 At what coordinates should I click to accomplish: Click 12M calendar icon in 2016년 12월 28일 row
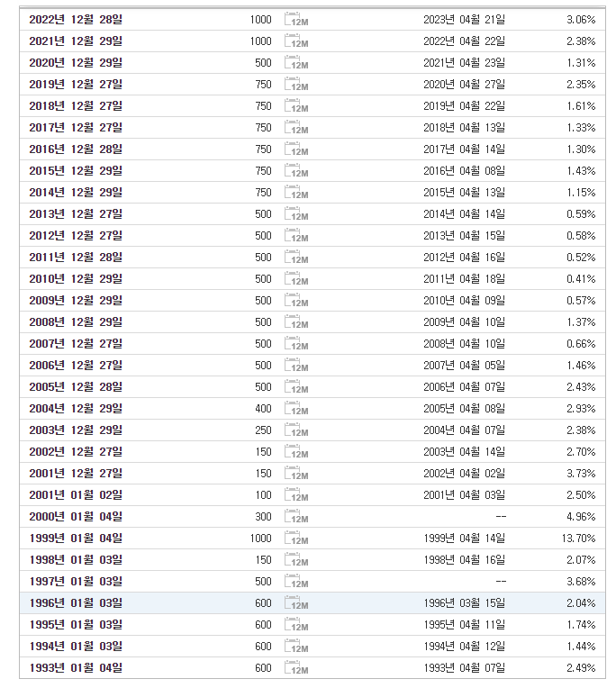(296, 149)
